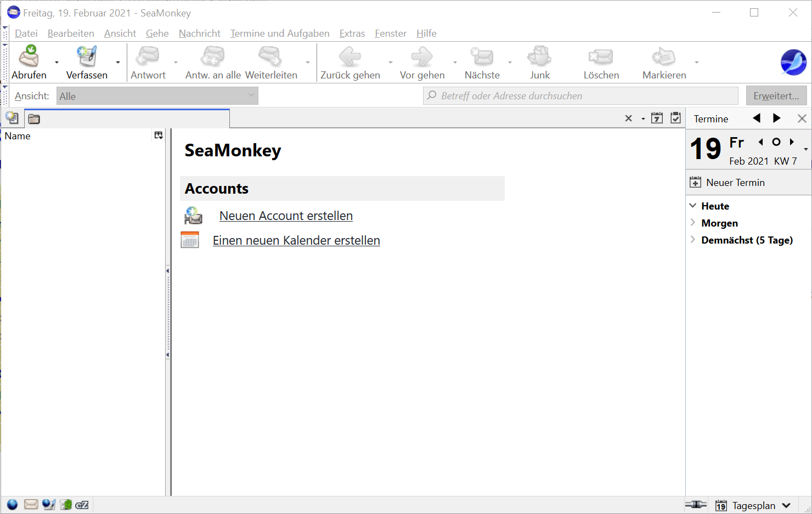Open the tasks tab icon
This screenshot has width=812, height=514.
point(676,118)
